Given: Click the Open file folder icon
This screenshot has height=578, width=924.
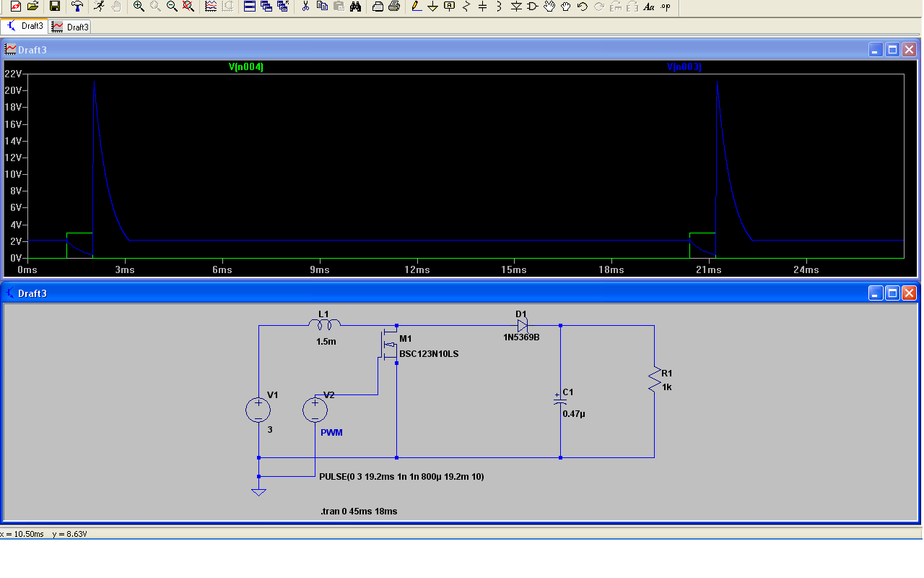Looking at the screenshot, I should coord(33,7).
